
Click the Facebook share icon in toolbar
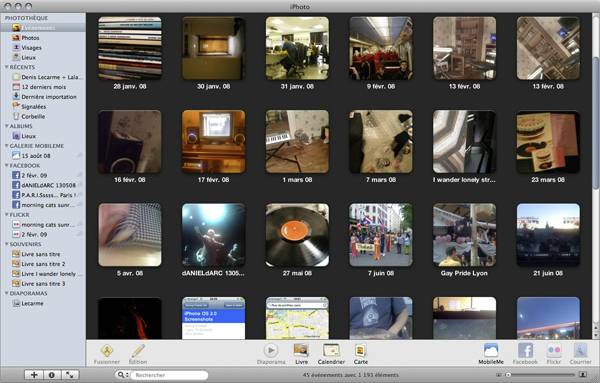525,350
